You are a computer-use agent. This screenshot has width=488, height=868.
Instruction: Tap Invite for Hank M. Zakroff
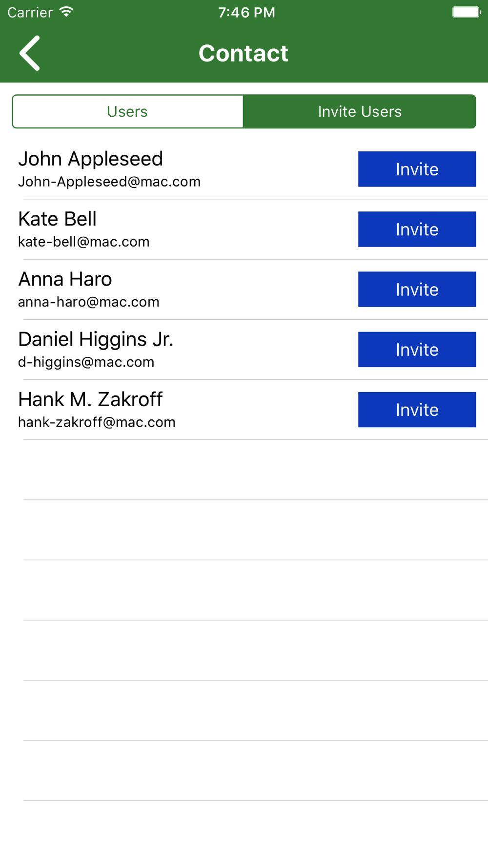417,410
